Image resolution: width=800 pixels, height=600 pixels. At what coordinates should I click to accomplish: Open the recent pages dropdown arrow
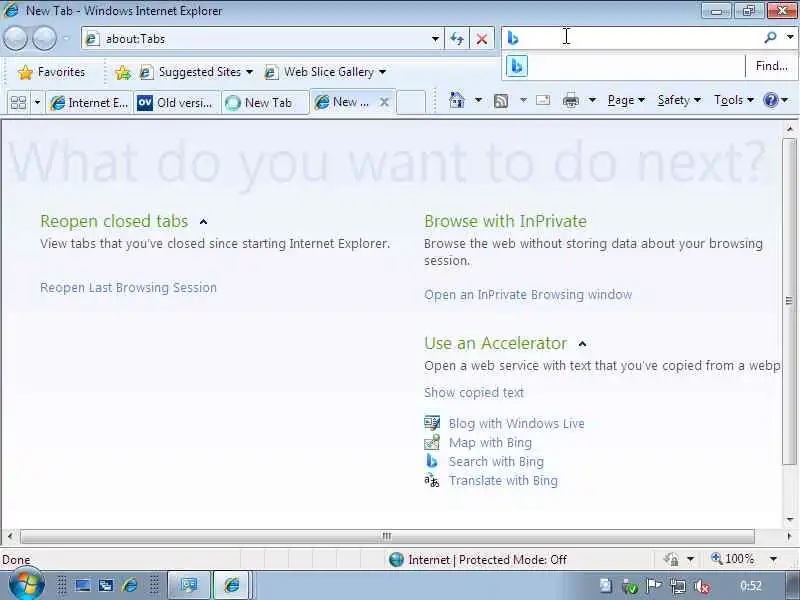click(x=66, y=38)
